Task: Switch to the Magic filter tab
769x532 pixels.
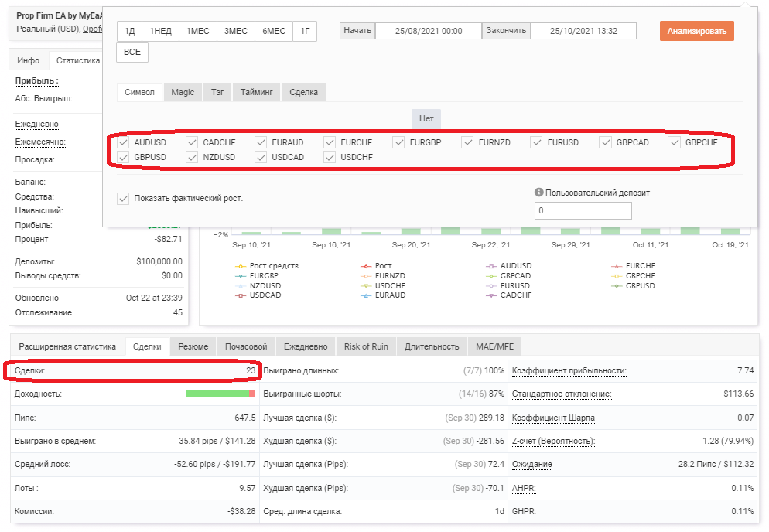Action: [183, 92]
